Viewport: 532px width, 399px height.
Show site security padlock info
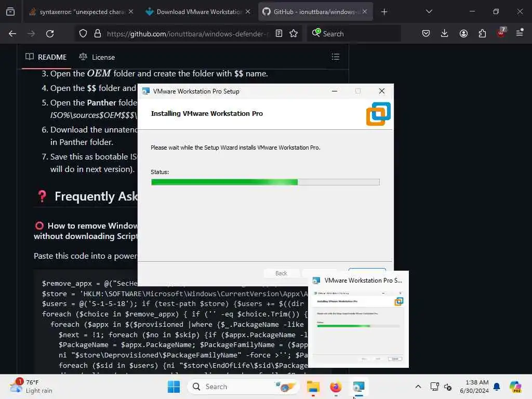[98, 34]
